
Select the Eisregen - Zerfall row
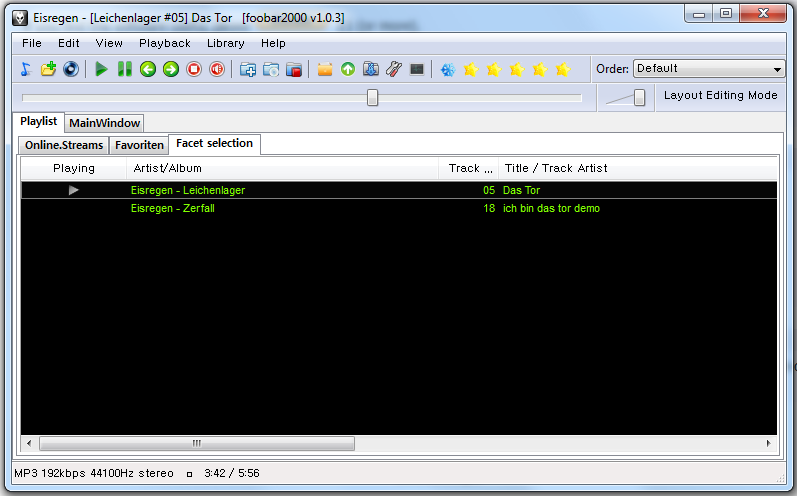pos(399,208)
